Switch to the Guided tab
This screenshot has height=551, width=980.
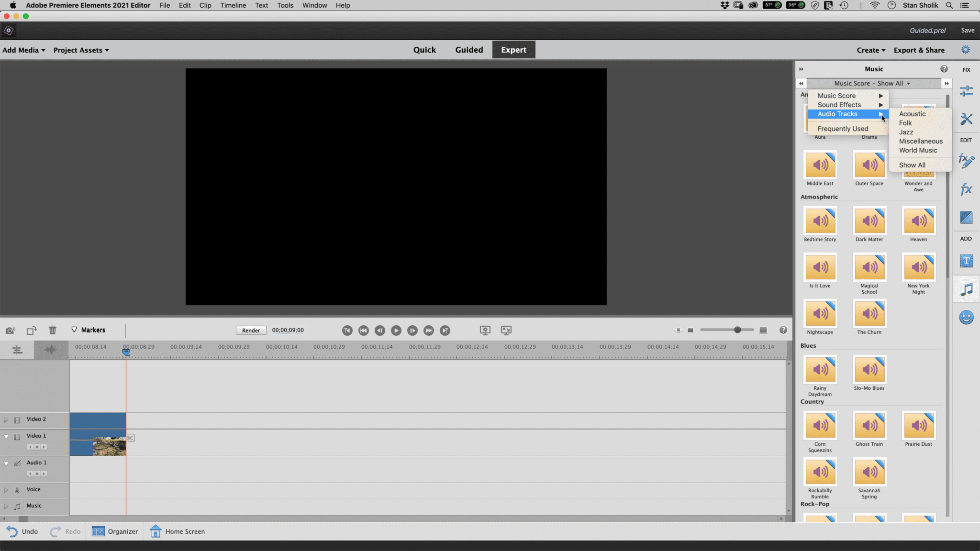tap(469, 50)
